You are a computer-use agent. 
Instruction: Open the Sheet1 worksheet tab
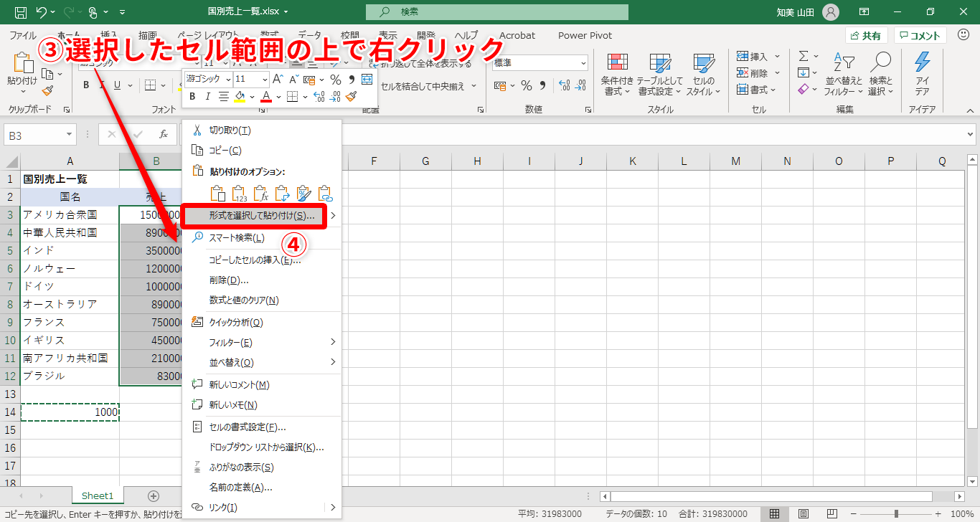click(98, 495)
